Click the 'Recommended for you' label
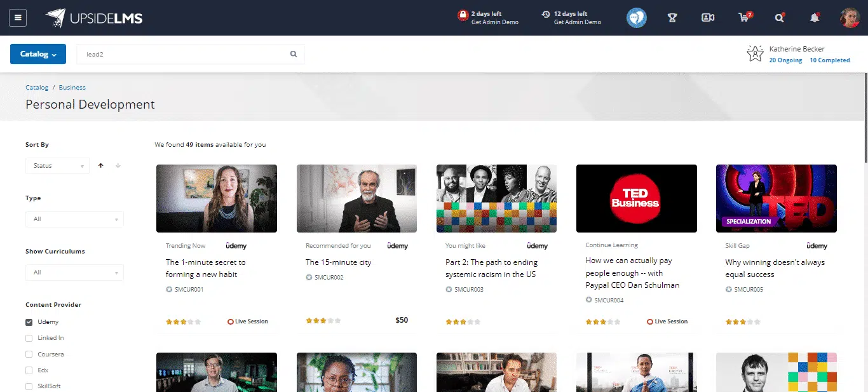 338,246
